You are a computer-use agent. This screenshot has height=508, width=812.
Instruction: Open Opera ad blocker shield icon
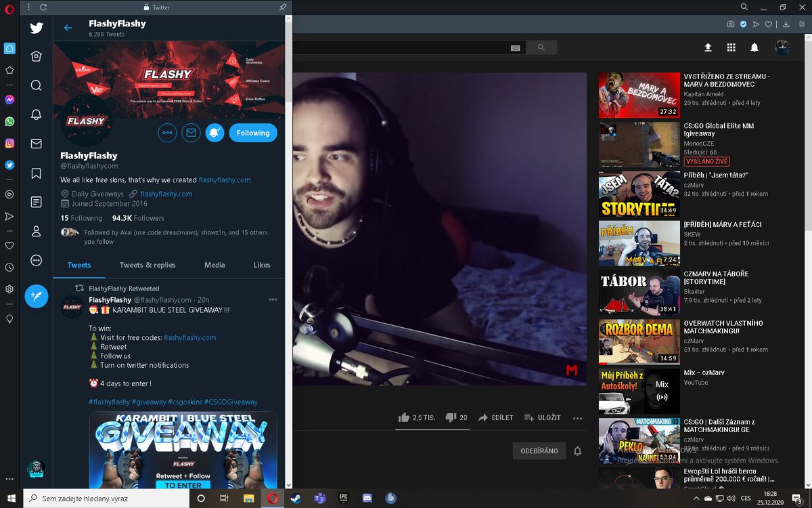coord(743,24)
